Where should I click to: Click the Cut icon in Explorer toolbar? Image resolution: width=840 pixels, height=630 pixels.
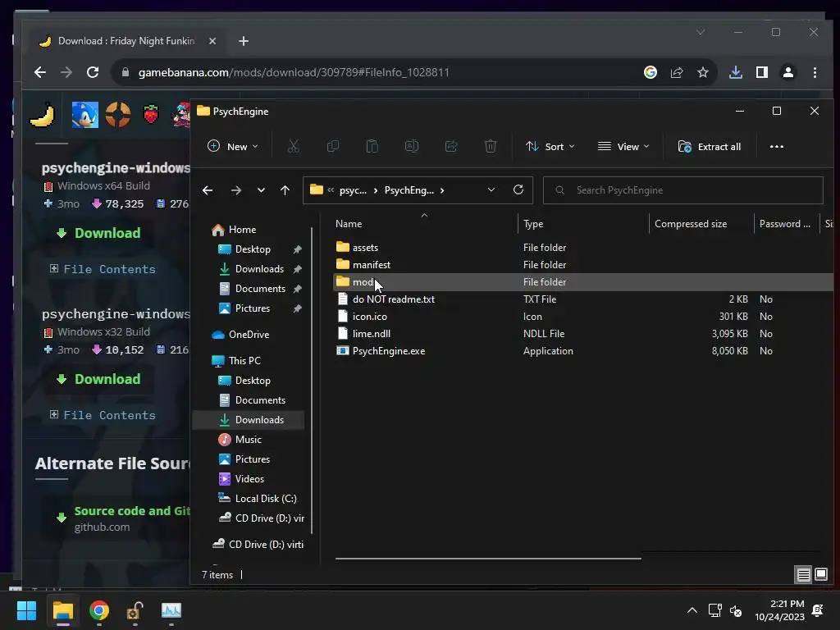[293, 146]
